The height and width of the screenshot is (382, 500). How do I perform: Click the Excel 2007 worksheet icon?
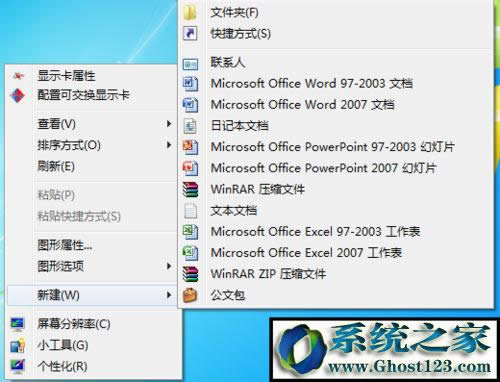pos(190,253)
